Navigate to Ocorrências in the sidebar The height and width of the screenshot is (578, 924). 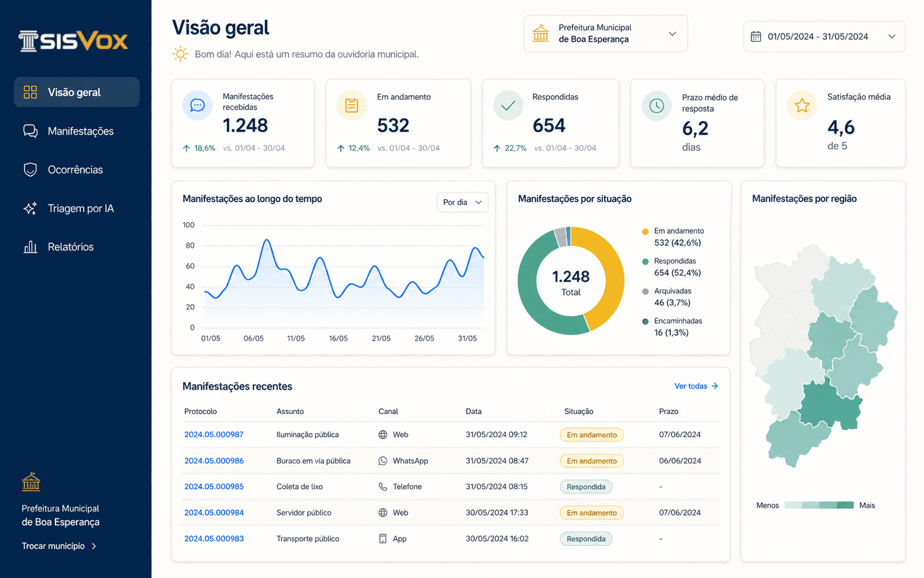(x=77, y=169)
